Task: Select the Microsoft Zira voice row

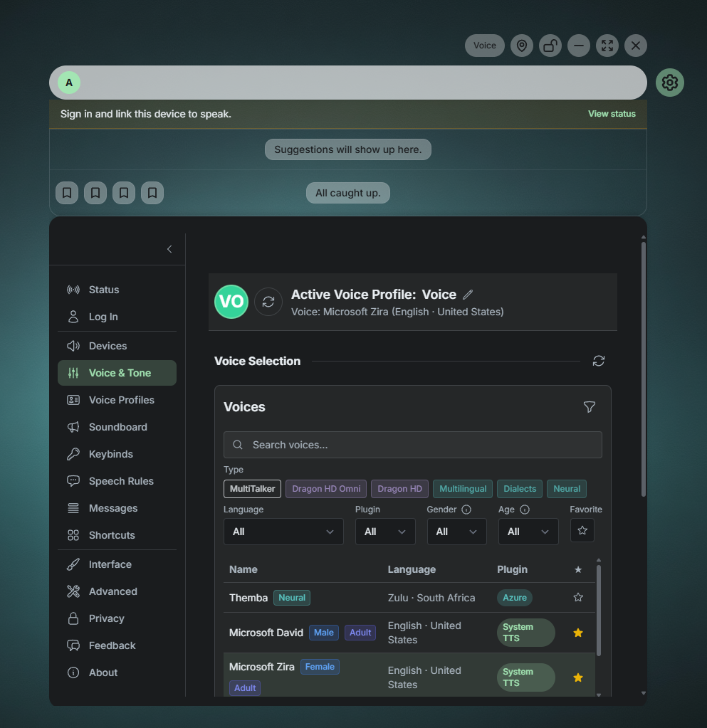Action: point(409,675)
